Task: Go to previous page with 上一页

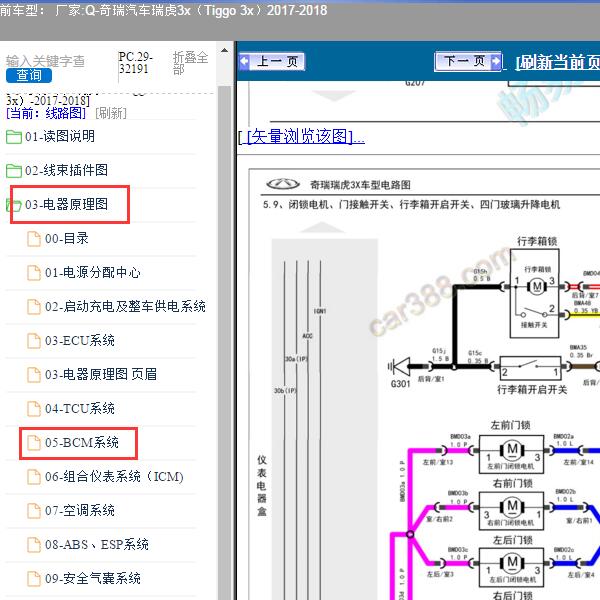Action: pos(272,61)
